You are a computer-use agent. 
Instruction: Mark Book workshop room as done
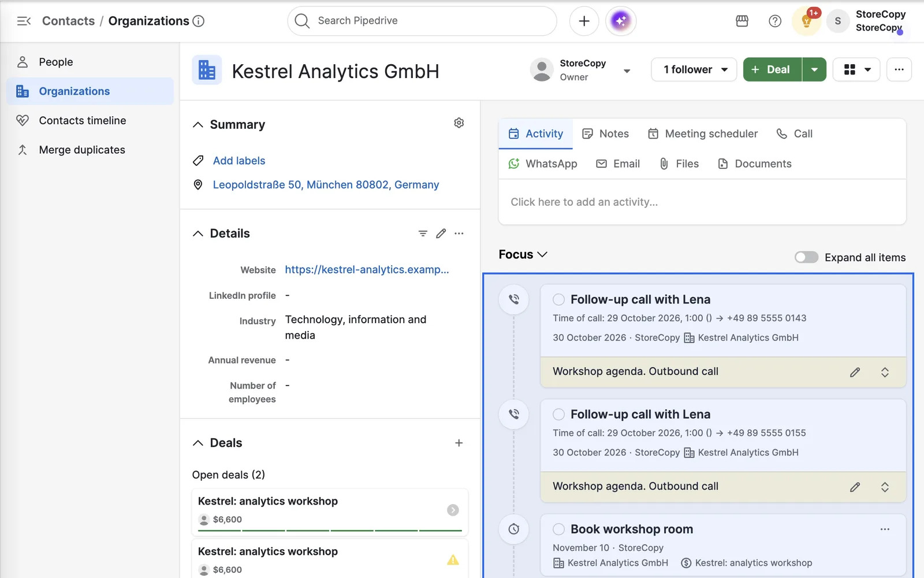558,529
